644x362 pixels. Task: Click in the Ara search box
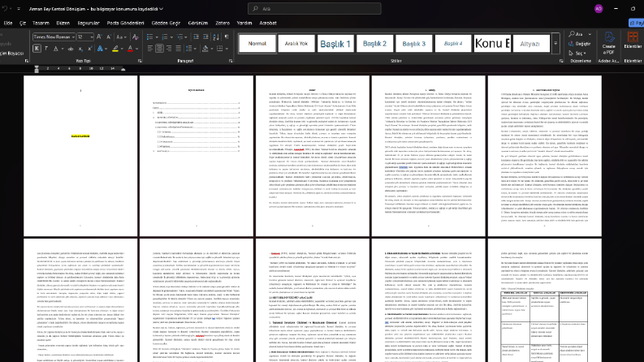coord(314,9)
